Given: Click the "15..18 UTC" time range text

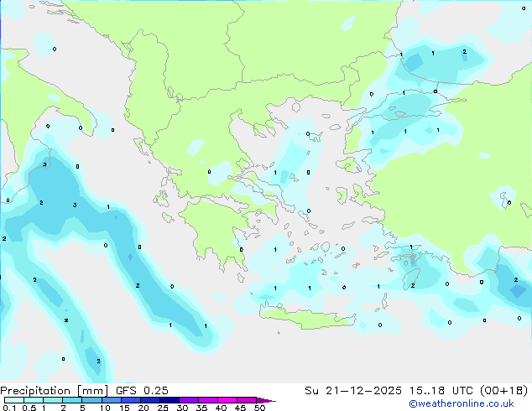Looking at the screenshot, I should pyautogui.click(x=441, y=391).
